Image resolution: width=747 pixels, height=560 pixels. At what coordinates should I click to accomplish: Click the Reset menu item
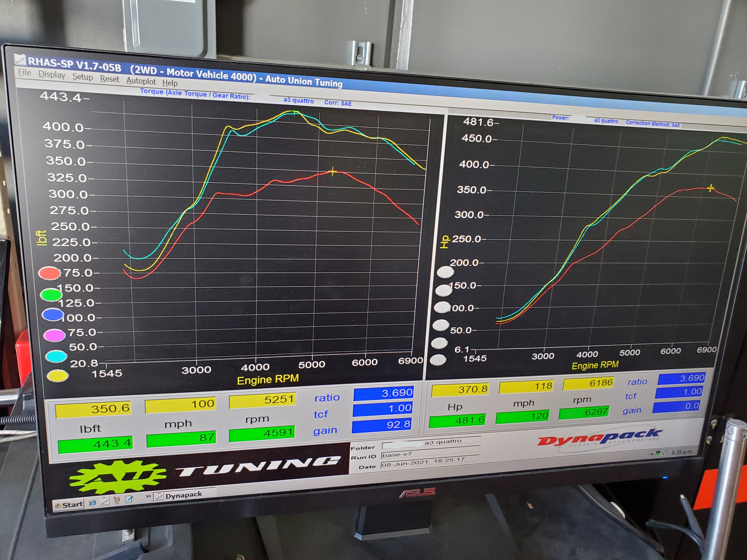coord(109,79)
